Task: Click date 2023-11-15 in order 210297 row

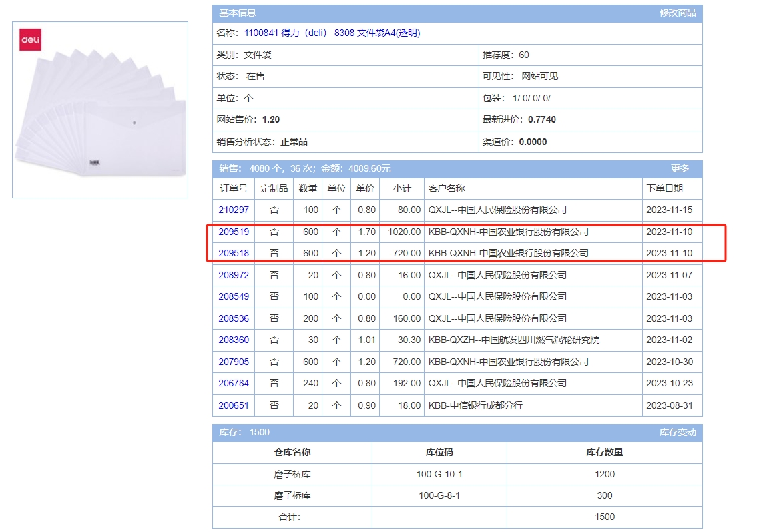Action: click(x=669, y=210)
